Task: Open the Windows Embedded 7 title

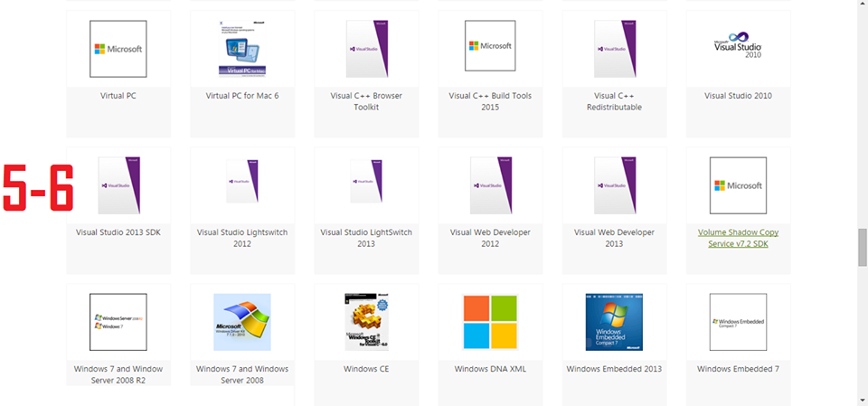Action: tap(739, 369)
